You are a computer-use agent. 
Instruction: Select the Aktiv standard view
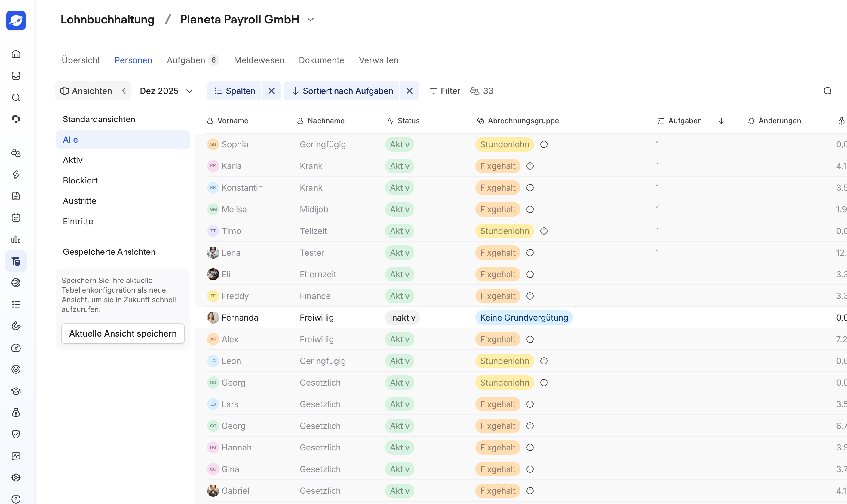coord(123,160)
